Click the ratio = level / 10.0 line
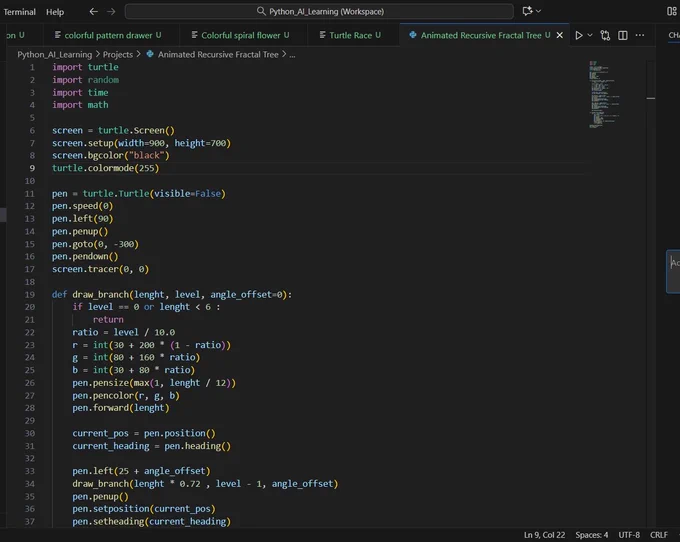 click(x=124, y=333)
